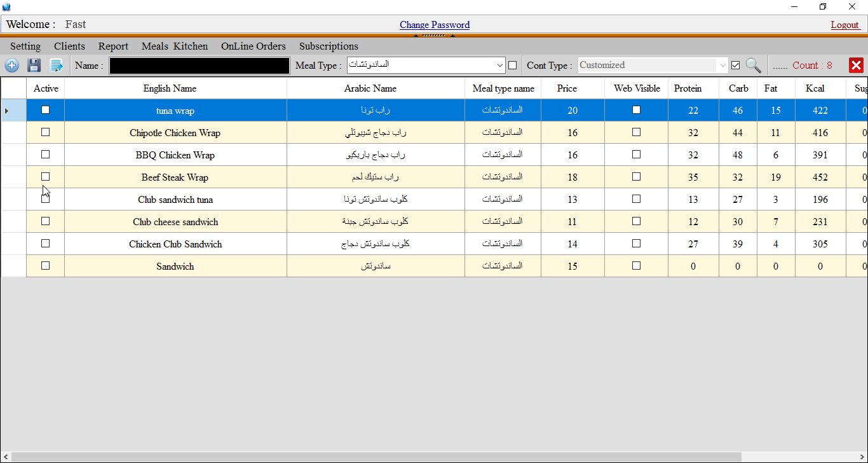Expand the Meal Type dropdown

499,65
